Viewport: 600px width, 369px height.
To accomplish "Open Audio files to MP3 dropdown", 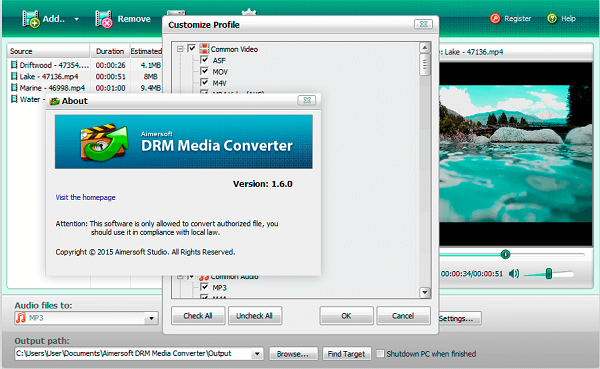I will [152, 318].
